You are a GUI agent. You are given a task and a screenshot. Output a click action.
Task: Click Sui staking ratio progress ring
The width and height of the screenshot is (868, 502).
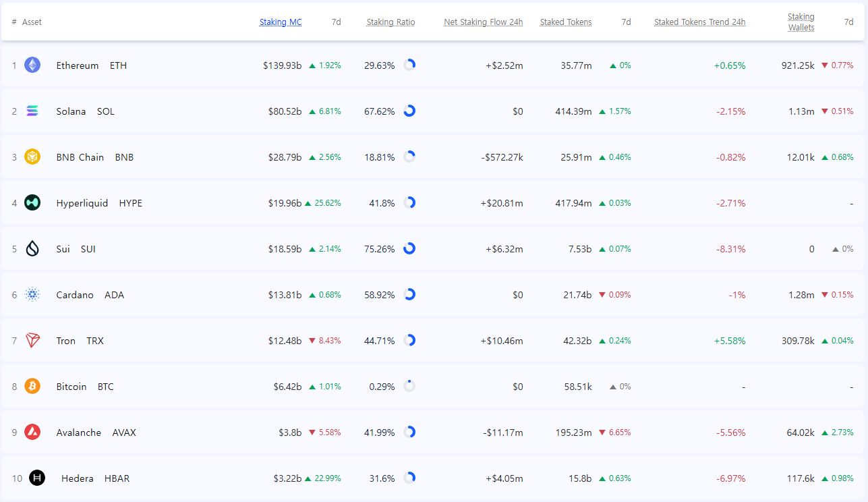(409, 249)
